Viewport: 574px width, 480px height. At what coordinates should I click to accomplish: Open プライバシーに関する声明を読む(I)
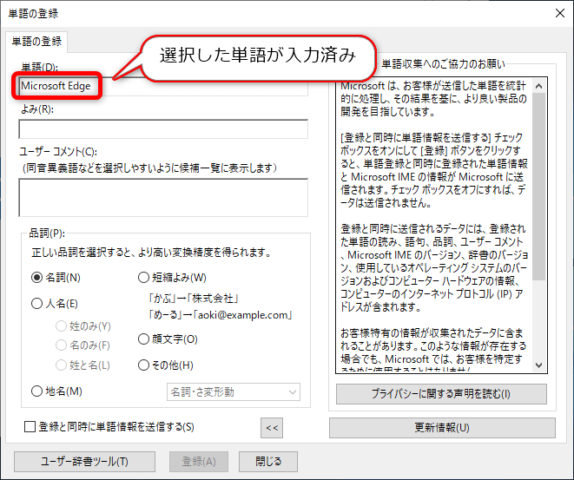click(x=441, y=394)
